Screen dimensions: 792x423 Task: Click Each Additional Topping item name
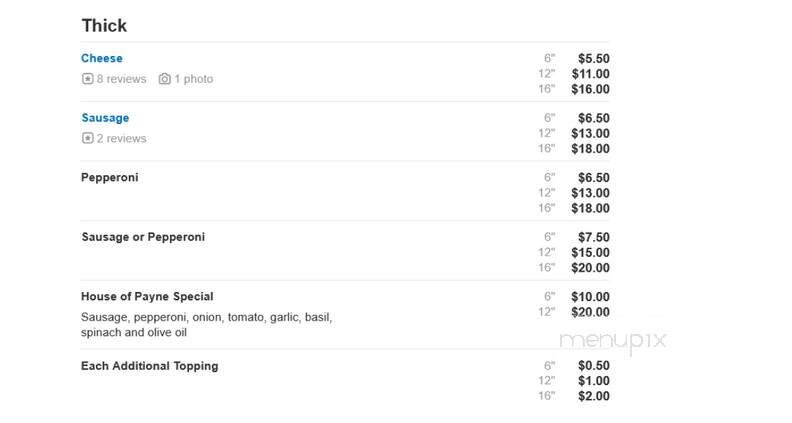click(150, 366)
